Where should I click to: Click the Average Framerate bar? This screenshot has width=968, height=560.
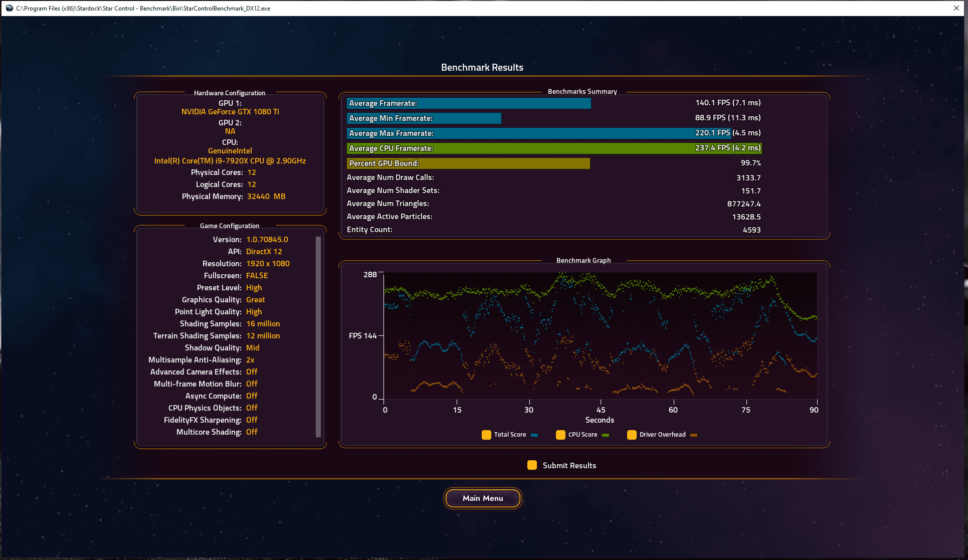[x=469, y=103]
